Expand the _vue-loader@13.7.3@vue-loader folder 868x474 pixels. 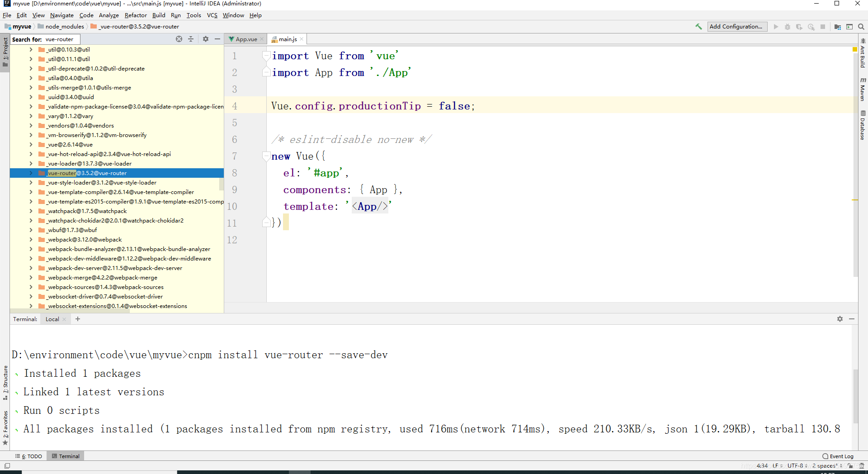pos(31,163)
